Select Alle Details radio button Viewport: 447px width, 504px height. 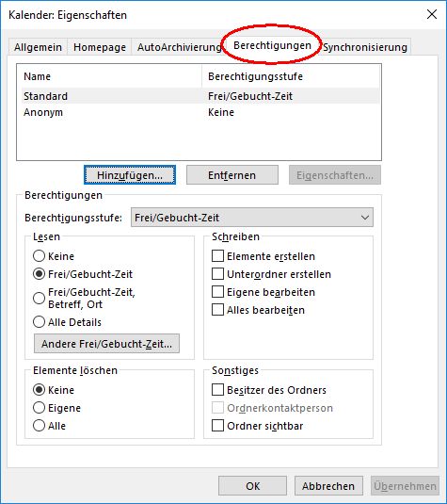coord(39,322)
